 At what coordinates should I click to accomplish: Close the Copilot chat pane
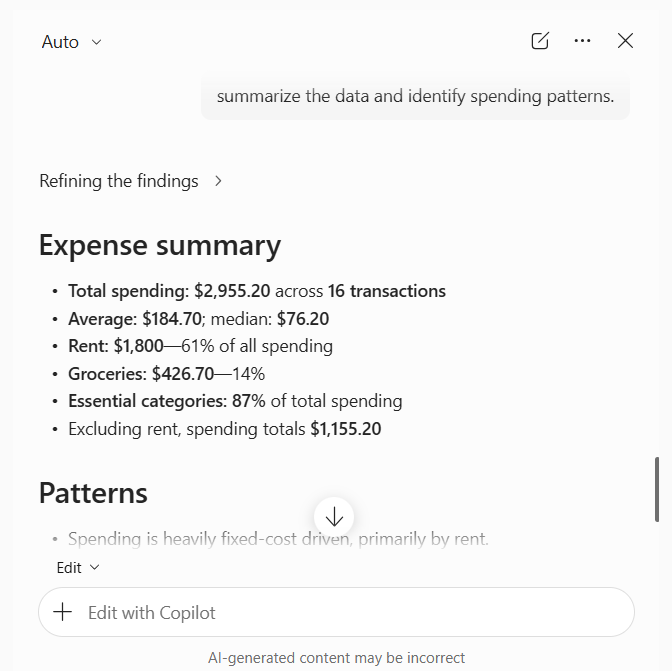(625, 41)
